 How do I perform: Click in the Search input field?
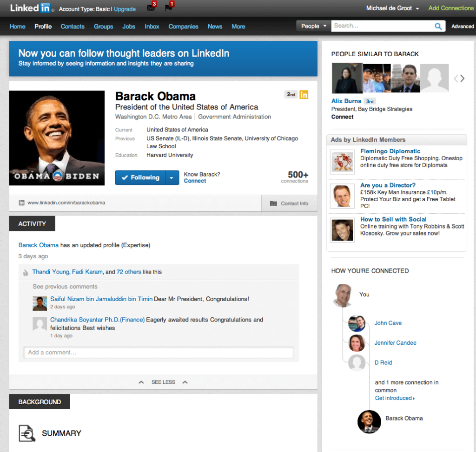click(383, 26)
